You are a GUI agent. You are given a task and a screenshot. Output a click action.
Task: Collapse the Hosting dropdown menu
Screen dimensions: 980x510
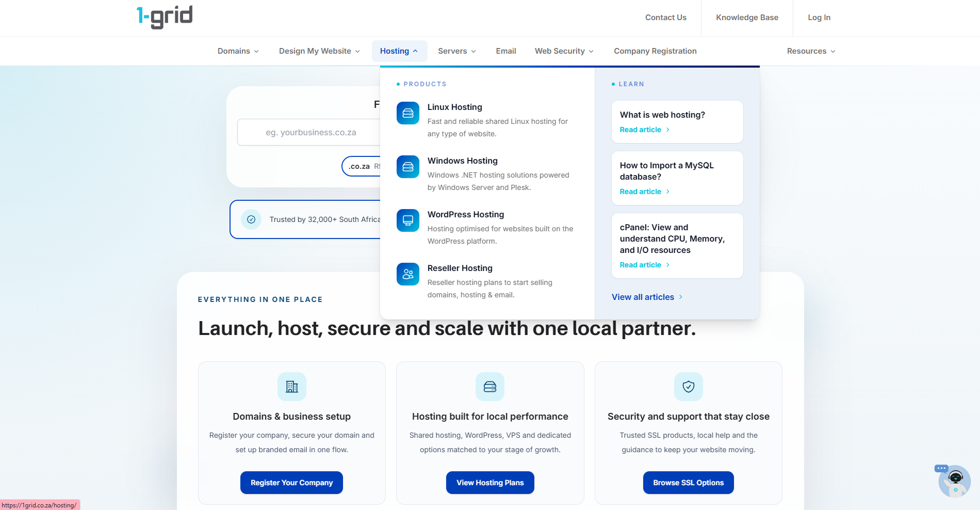click(399, 51)
